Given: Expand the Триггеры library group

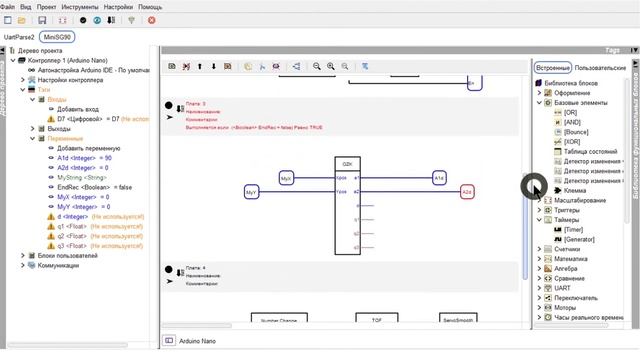Looking at the screenshot, I should [x=539, y=210].
